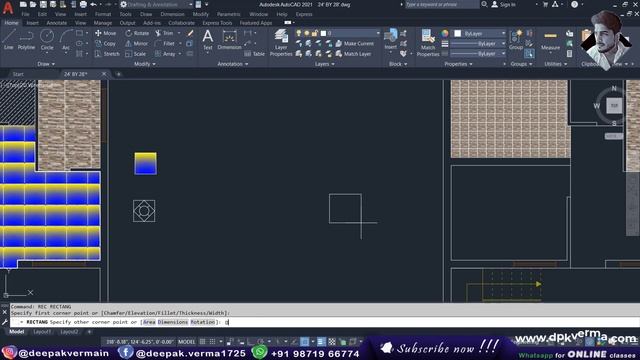Click Match Layer button
The height and width of the screenshot is (360, 640).
coord(353,53)
